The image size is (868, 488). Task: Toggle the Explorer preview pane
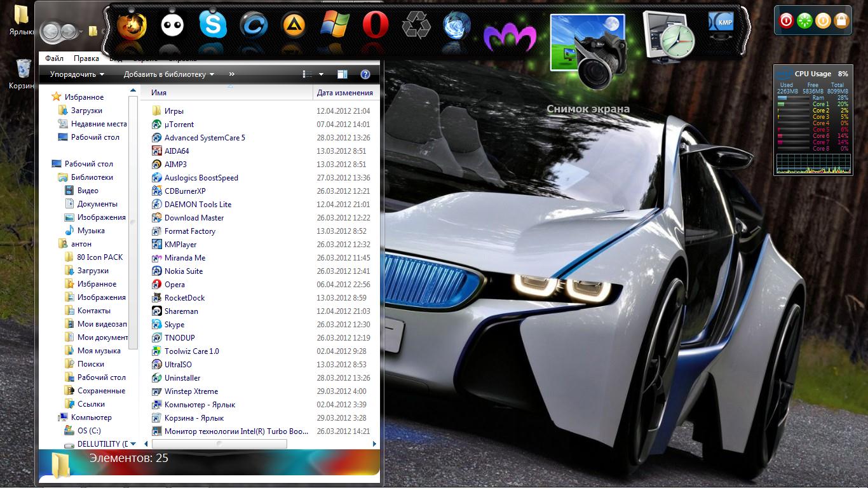(342, 74)
